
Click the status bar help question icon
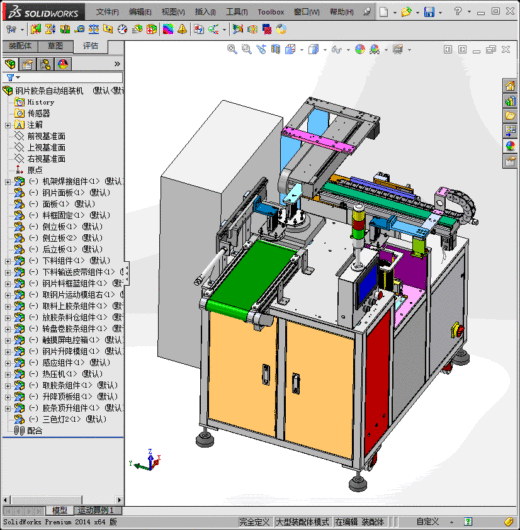click(468, 522)
